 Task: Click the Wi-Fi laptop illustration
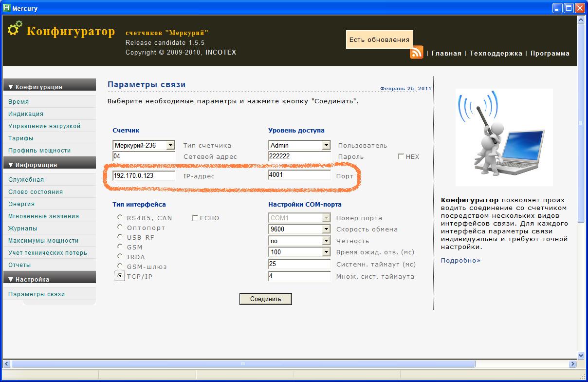(x=504, y=137)
